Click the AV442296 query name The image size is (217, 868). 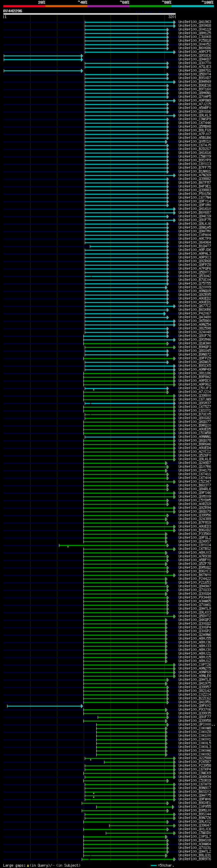point(13,11)
